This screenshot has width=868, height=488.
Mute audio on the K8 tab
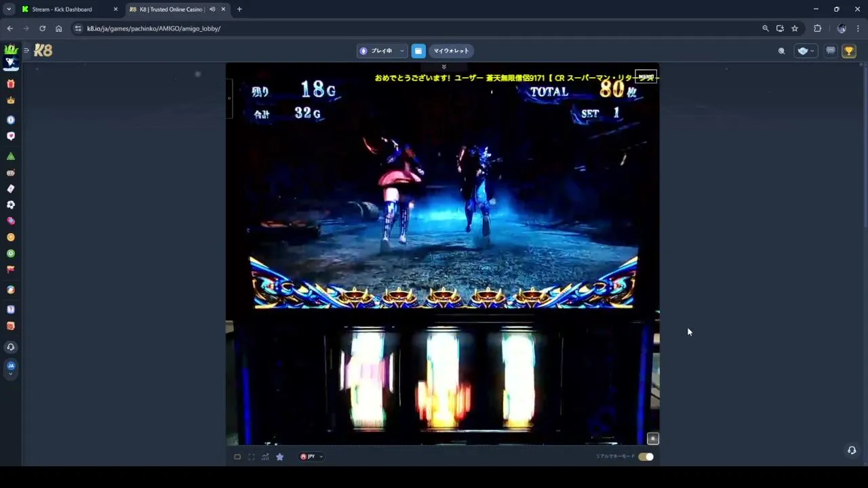tap(212, 9)
